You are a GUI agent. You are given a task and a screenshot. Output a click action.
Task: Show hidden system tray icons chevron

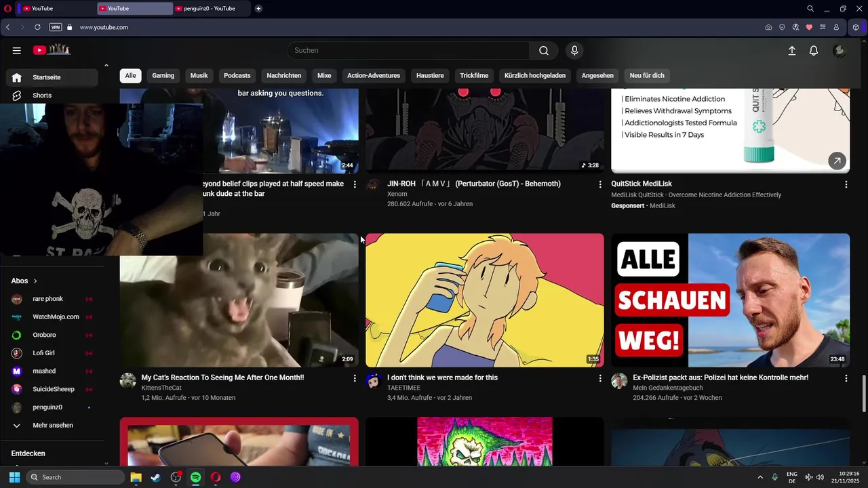click(759, 477)
